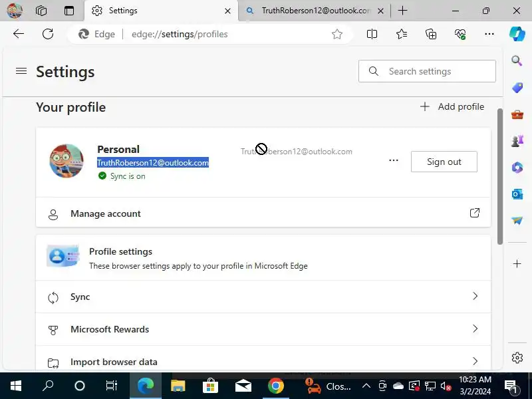The width and height of the screenshot is (532, 399).
Task: Expand Microsoft Rewards chevron
Action: (475, 329)
